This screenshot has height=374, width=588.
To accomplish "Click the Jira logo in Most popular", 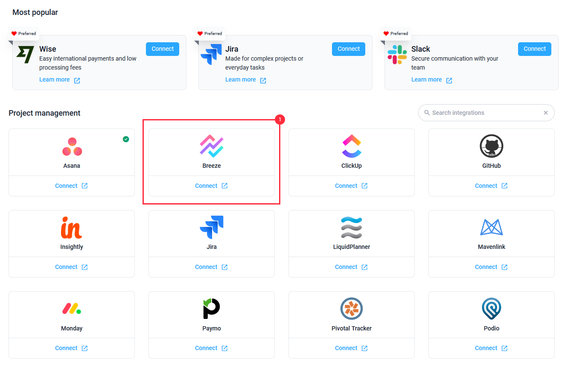I will point(211,54).
